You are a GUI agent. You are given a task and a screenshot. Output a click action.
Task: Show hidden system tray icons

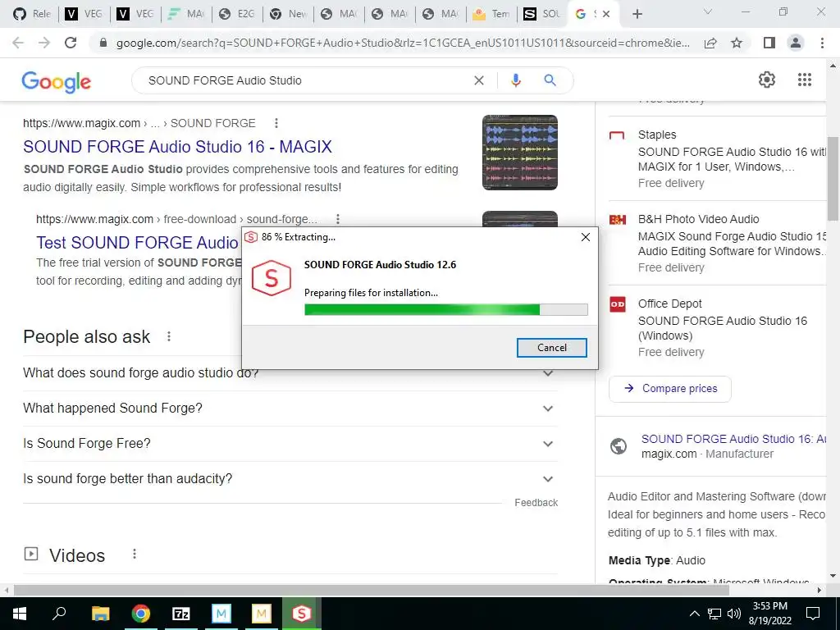pyautogui.click(x=694, y=614)
